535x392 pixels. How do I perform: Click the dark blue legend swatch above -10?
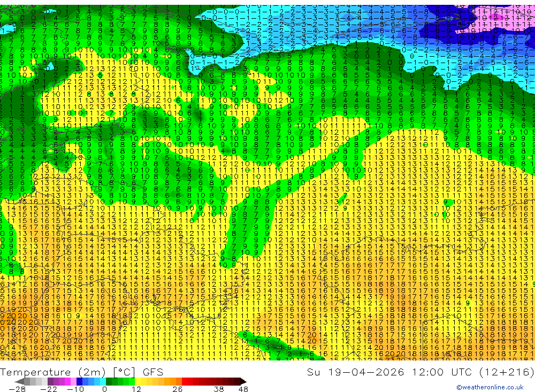coord(79,381)
